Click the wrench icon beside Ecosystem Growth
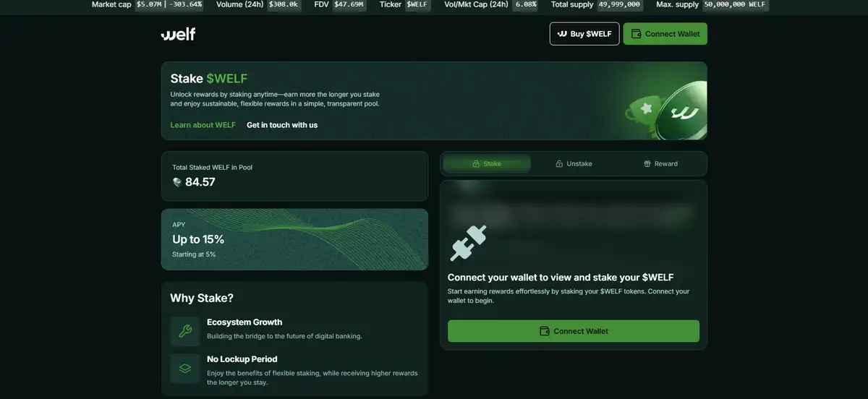868x399 pixels. tap(185, 332)
